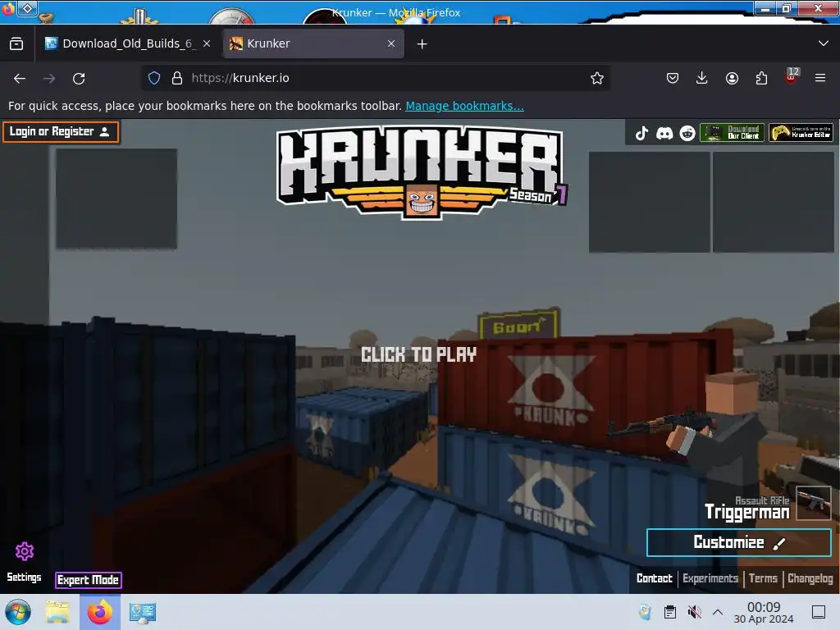Open the Discord icon link
The height and width of the screenshot is (630, 840).
tap(664, 133)
